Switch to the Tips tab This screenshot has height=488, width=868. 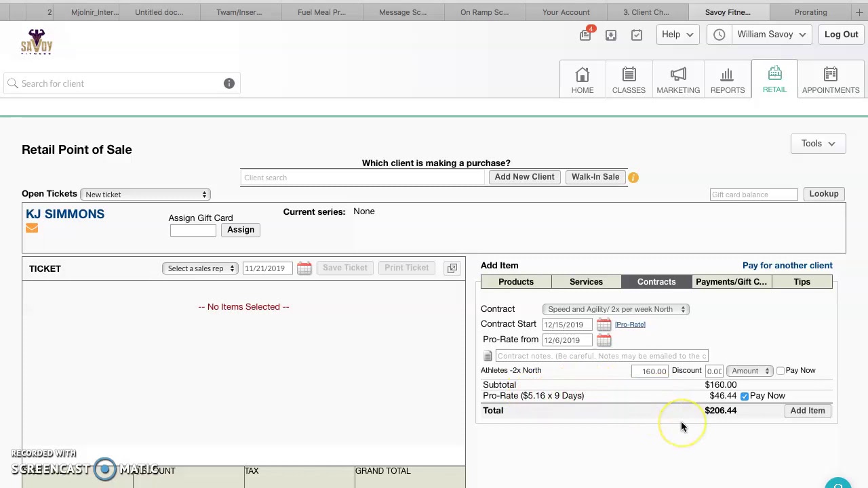pyautogui.click(x=802, y=282)
